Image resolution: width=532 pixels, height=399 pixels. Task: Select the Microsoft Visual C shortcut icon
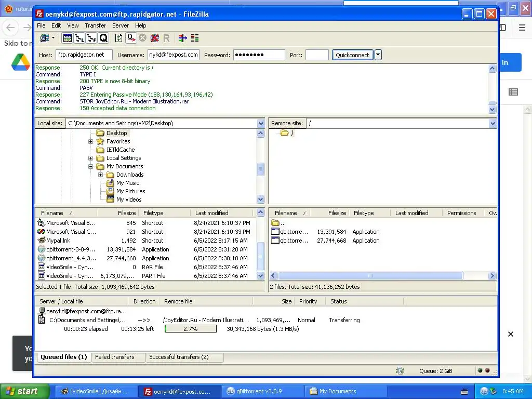(41, 231)
